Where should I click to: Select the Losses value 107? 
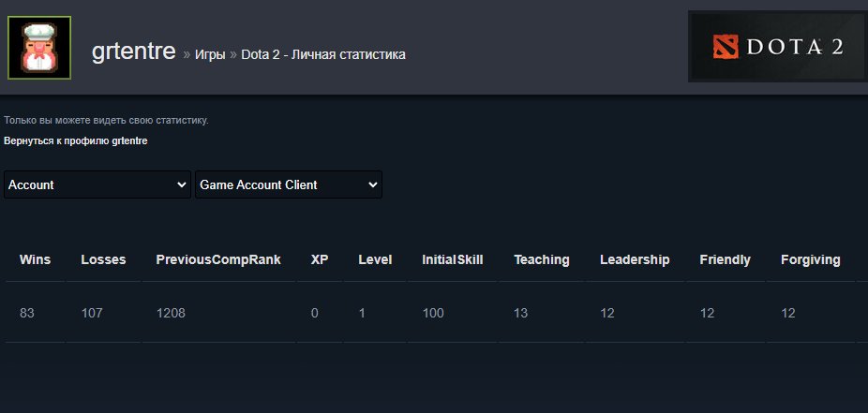(92, 313)
